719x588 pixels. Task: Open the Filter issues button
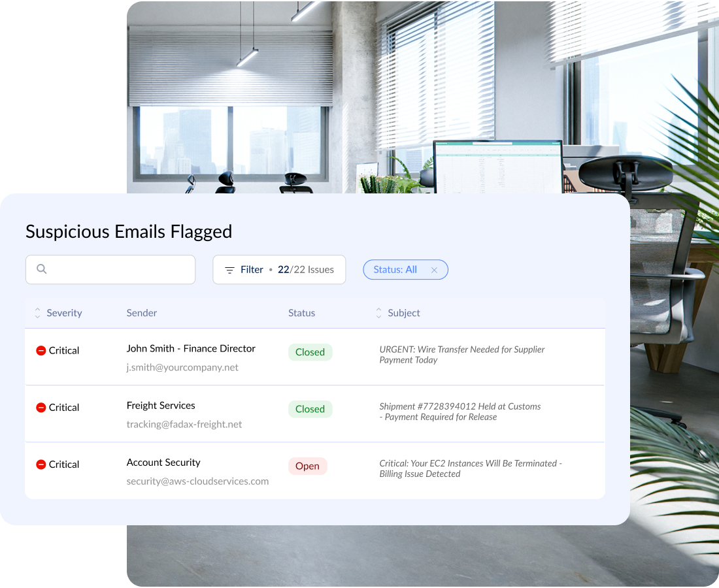(x=279, y=270)
